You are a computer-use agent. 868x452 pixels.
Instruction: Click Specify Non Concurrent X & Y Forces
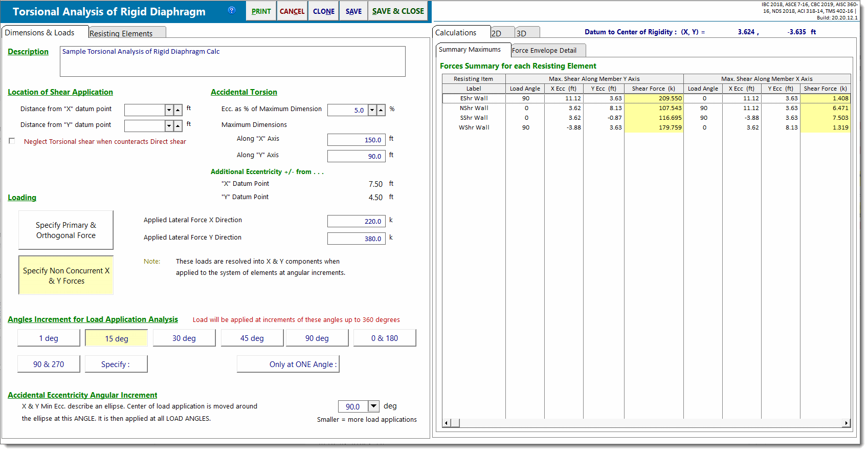[x=66, y=275]
